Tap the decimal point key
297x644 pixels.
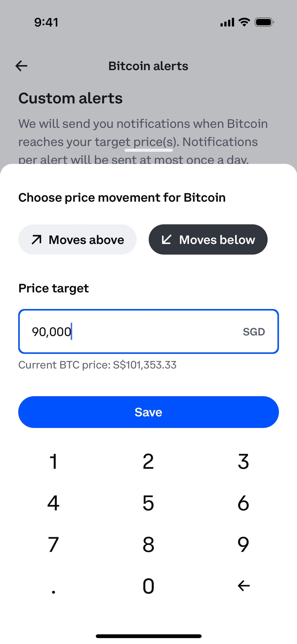tap(53, 592)
